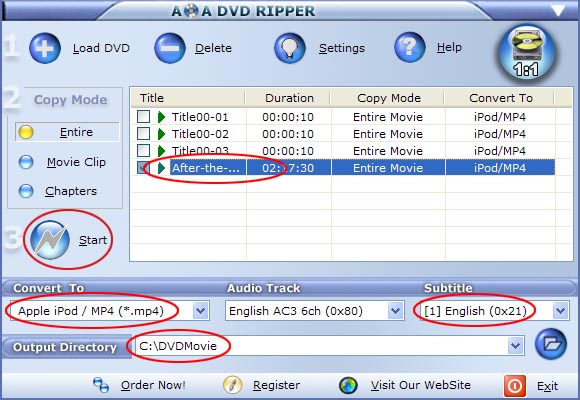Click the Register key icon
This screenshot has width=580, height=400.
click(232, 385)
